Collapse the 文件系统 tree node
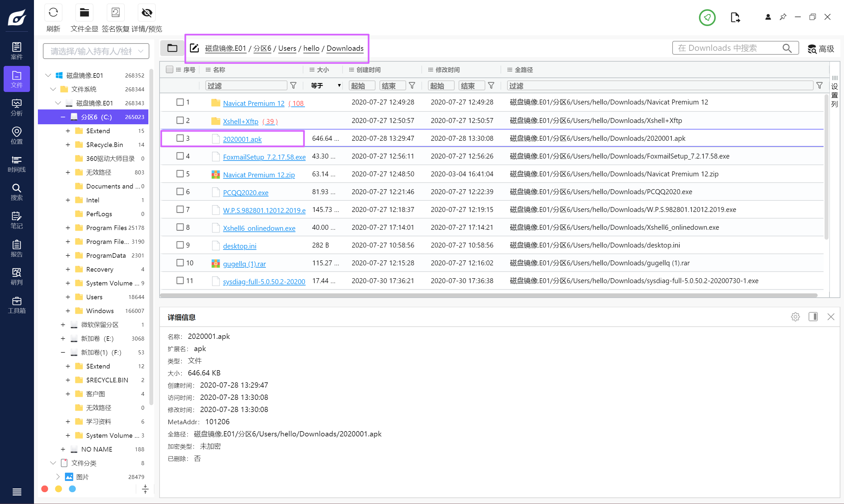 coord(53,89)
